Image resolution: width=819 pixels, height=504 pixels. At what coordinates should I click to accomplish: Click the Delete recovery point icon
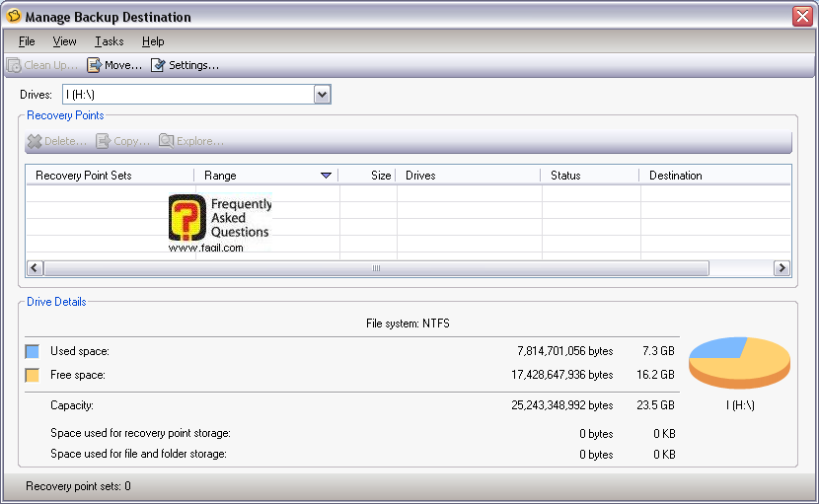coord(35,142)
